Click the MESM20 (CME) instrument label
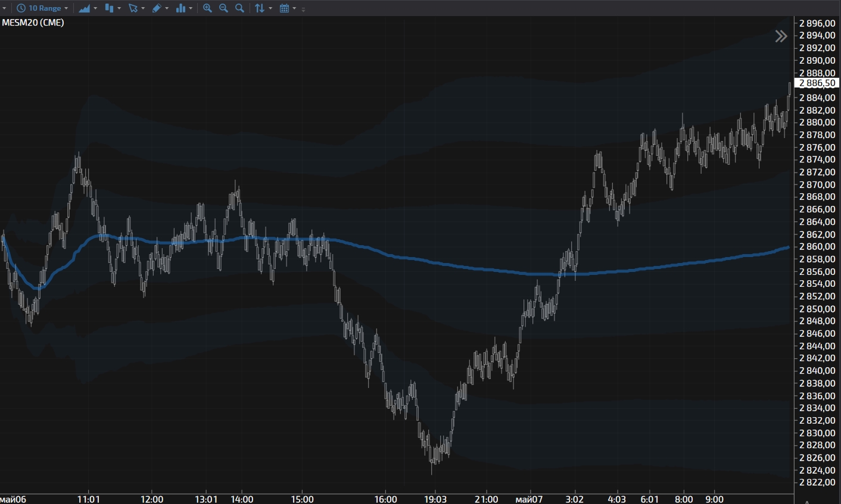The height and width of the screenshot is (504, 841). 33,23
